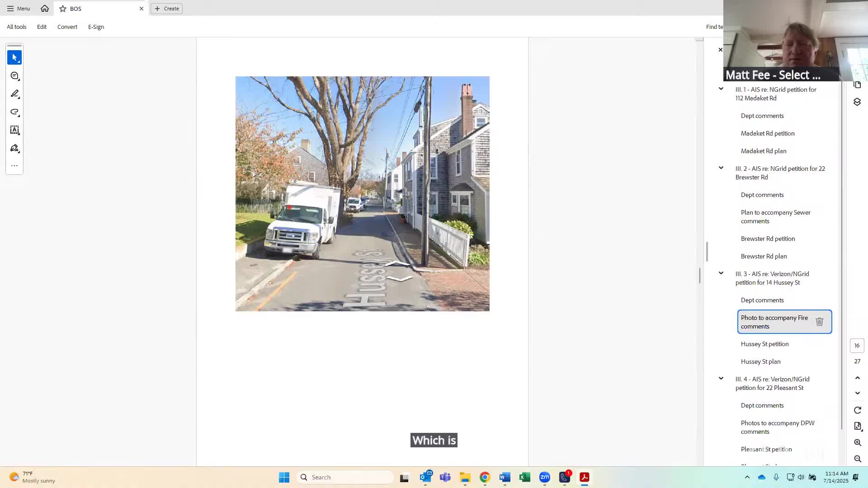868x488 pixels.
Task: Go to next page down arrow
Action: [x=857, y=394]
